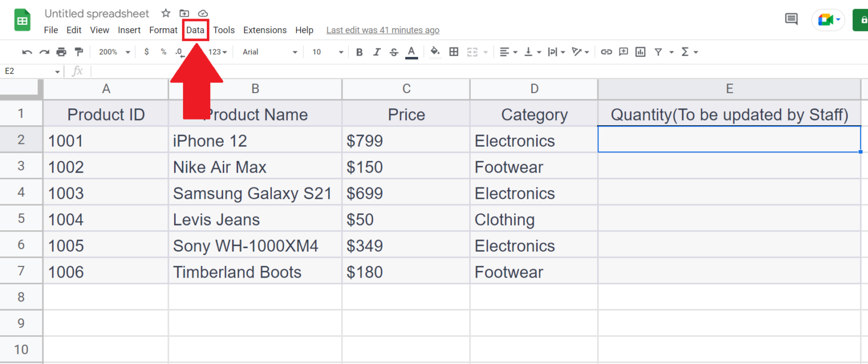Screen dimensions: 868x364
Task: Toggle strikethrough formatting
Action: (x=394, y=52)
